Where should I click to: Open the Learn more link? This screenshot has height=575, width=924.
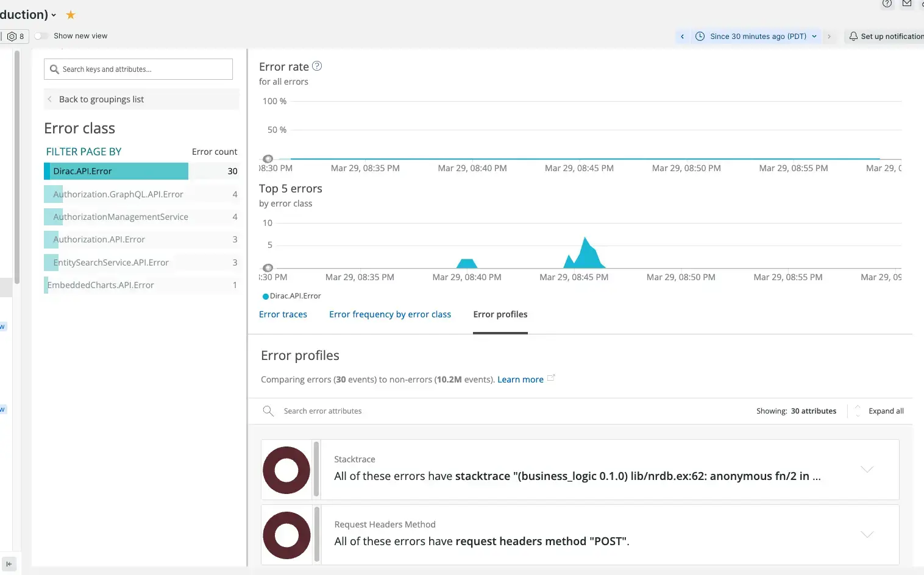point(520,379)
